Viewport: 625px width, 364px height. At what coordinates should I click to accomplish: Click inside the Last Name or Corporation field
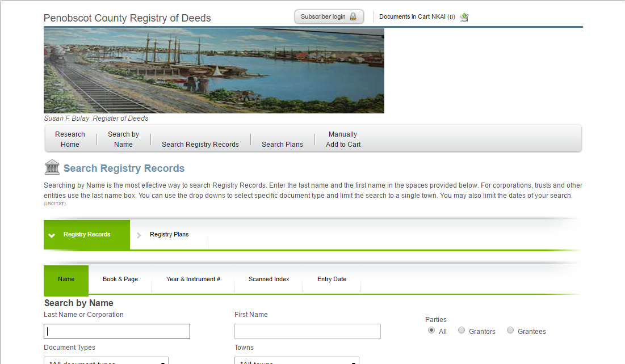[116, 331]
